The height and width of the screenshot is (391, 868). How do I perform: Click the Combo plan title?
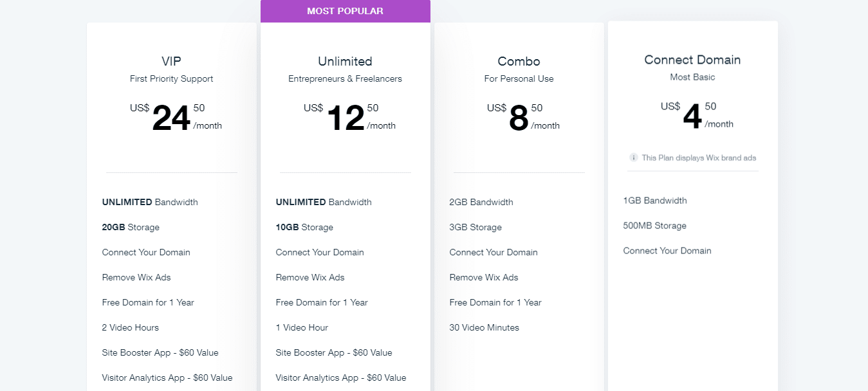click(x=519, y=61)
